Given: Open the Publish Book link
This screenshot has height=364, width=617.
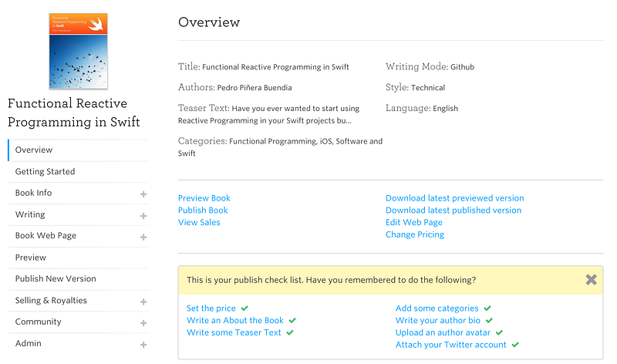Looking at the screenshot, I should (203, 210).
